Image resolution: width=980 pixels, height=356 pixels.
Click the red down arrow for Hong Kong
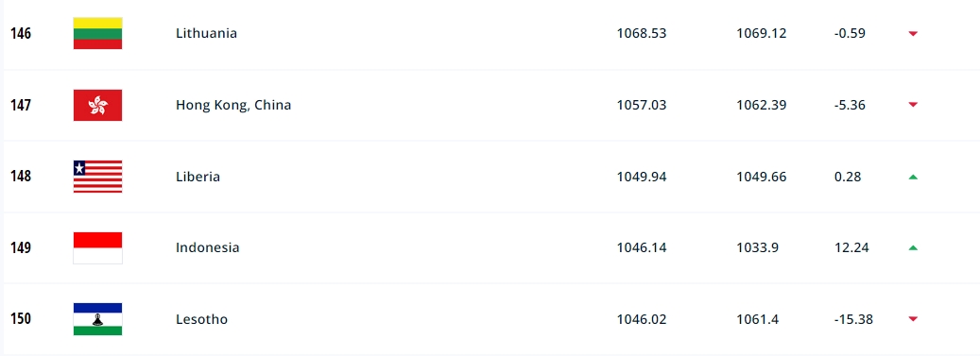pyautogui.click(x=913, y=105)
